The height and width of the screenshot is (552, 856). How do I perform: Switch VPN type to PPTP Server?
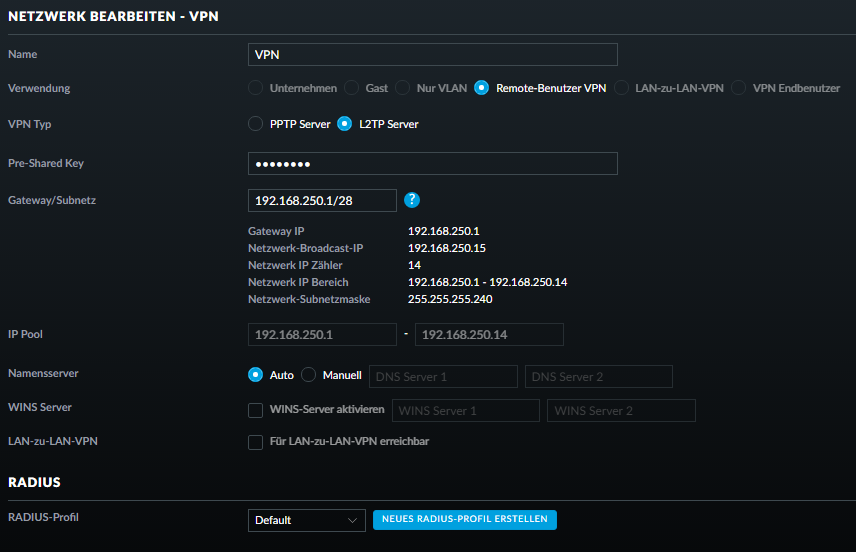point(256,124)
